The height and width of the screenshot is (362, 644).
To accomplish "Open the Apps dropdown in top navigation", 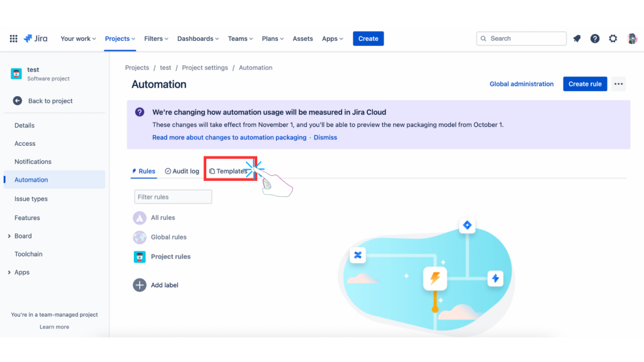I will click(332, 38).
